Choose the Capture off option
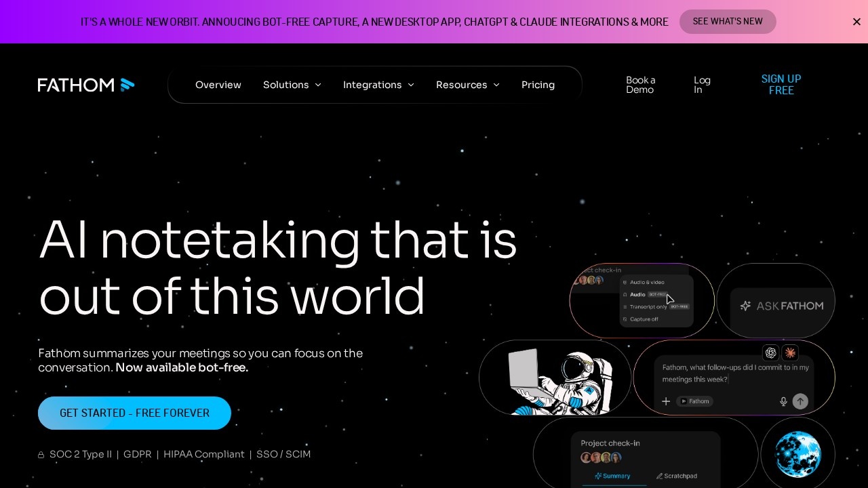The height and width of the screenshot is (488, 868). click(x=640, y=319)
